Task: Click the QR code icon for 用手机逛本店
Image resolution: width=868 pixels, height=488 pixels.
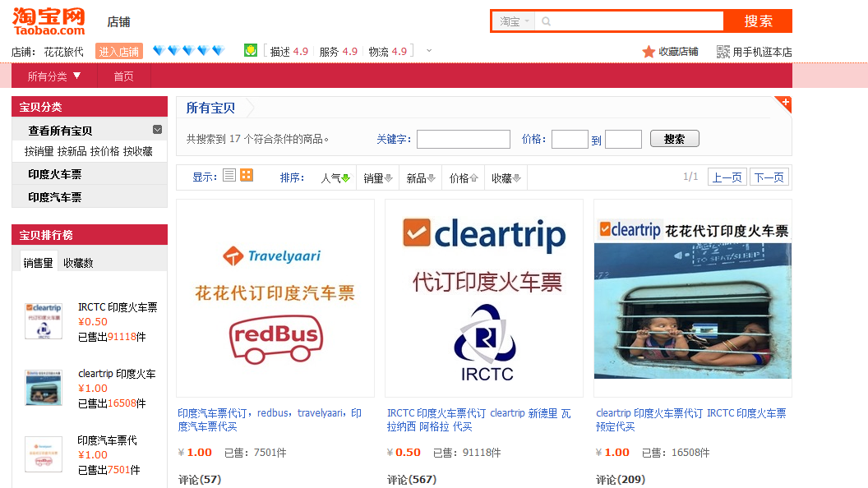Action: pyautogui.click(x=723, y=52)
